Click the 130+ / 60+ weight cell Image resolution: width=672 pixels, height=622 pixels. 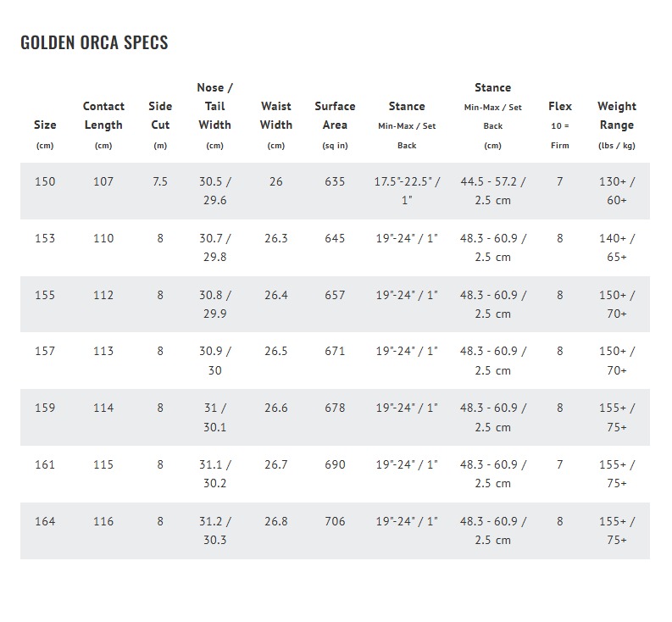(617, 191)
